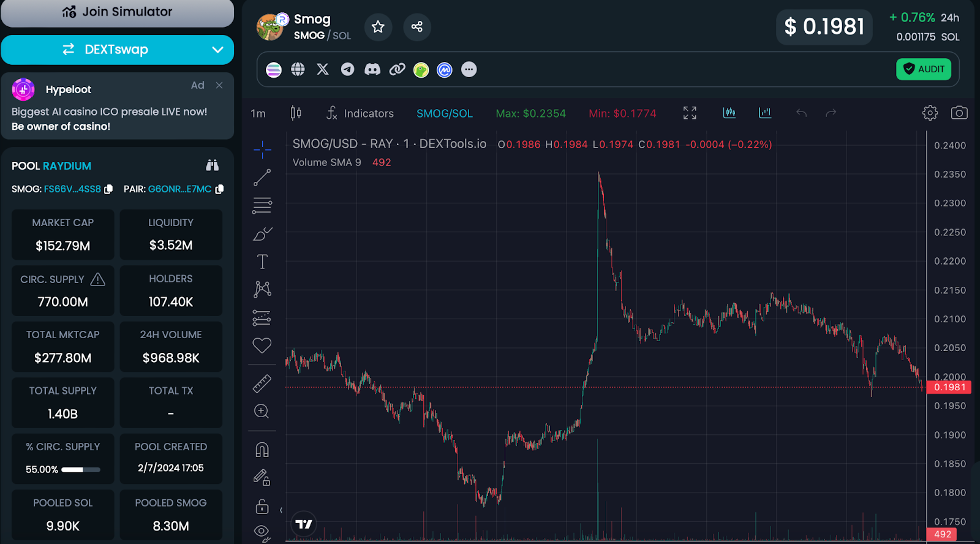Undo the last chart action
Screen dimensions: 980x544
click(801, 113)
